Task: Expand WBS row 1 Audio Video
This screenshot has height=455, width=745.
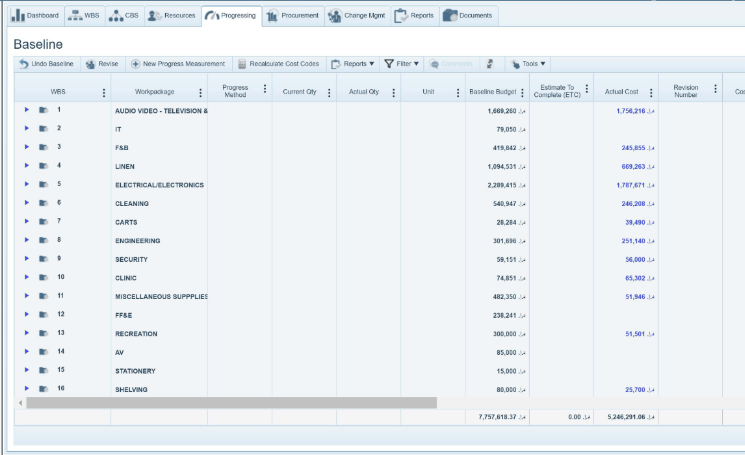Action: coord(27,110)
